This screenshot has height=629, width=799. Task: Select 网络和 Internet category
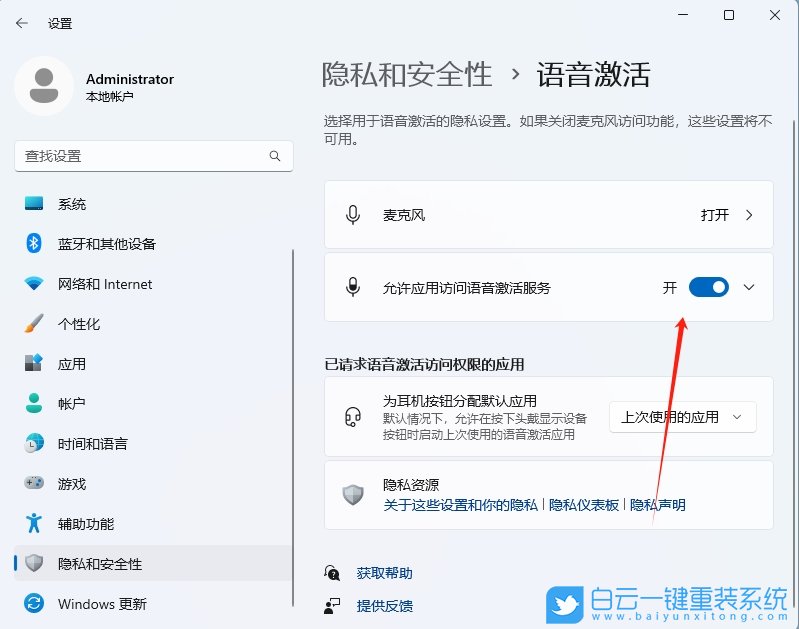[153, 283]
